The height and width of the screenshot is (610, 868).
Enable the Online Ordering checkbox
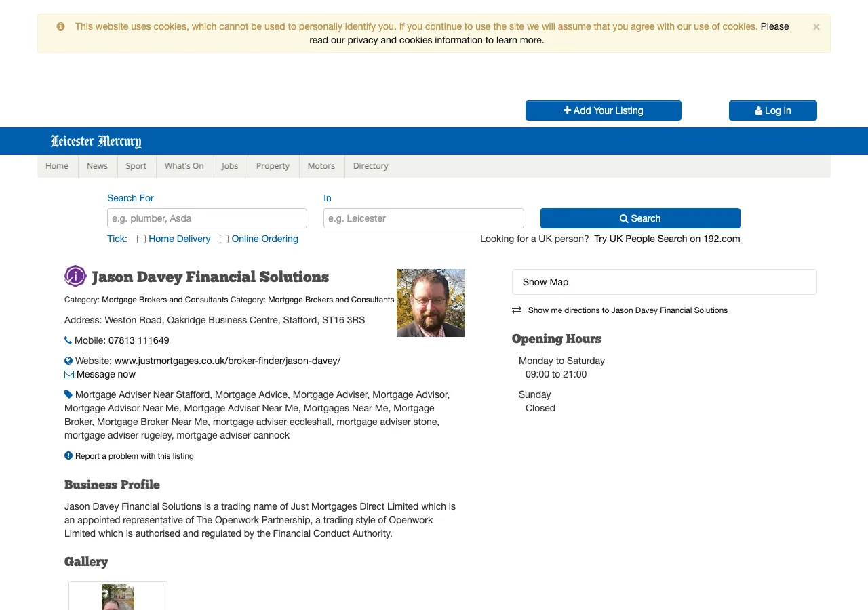[224, 239]
